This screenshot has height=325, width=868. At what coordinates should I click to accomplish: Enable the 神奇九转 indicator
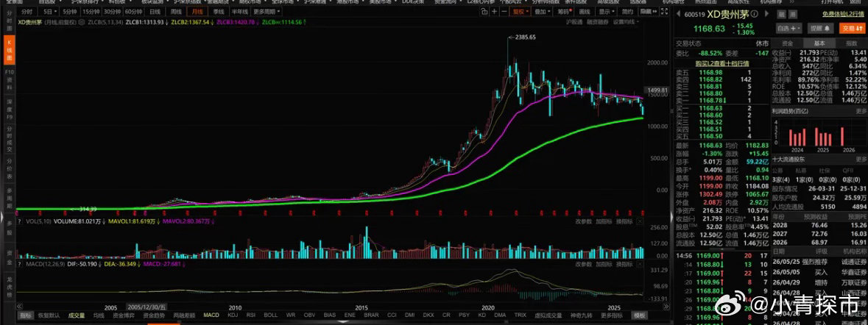click(582, 315)
